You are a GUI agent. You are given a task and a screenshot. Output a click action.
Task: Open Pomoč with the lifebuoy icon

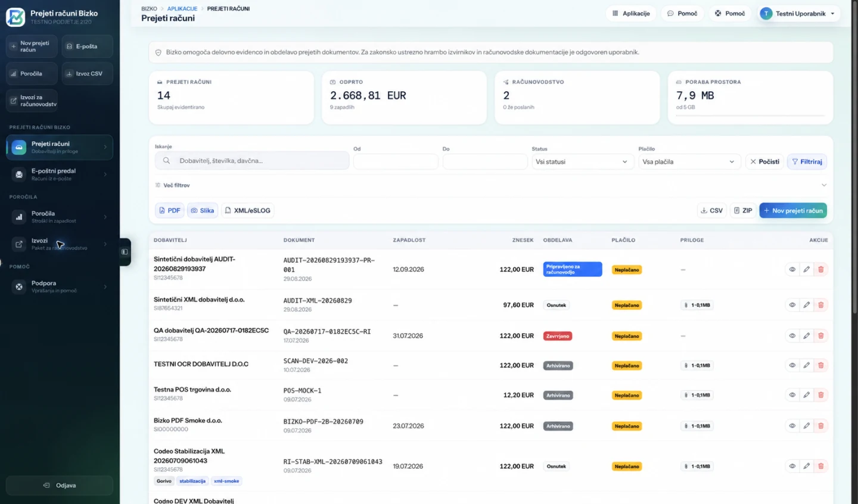pyautogui.click(x=730, y=13)
